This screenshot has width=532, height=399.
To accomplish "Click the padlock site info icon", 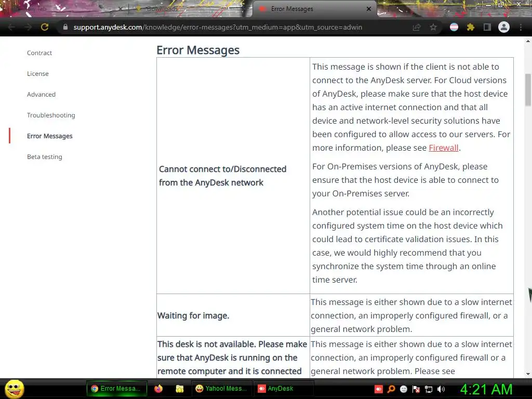I will point(65,27).
